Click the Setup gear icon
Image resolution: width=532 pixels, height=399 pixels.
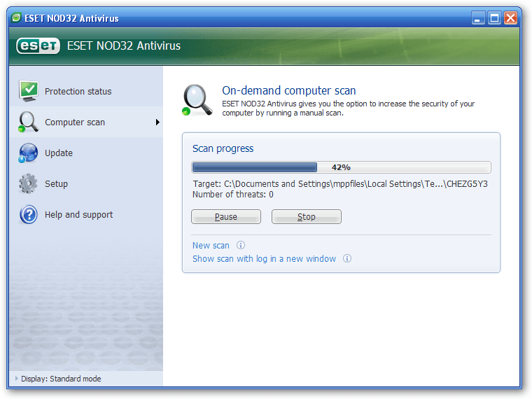coord(28,183)
